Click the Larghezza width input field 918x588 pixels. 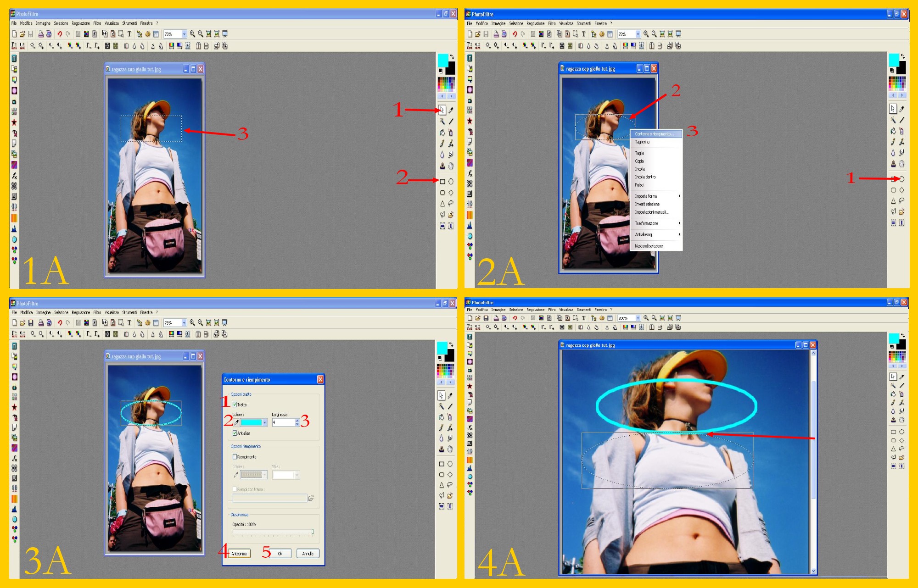[283, 422]
